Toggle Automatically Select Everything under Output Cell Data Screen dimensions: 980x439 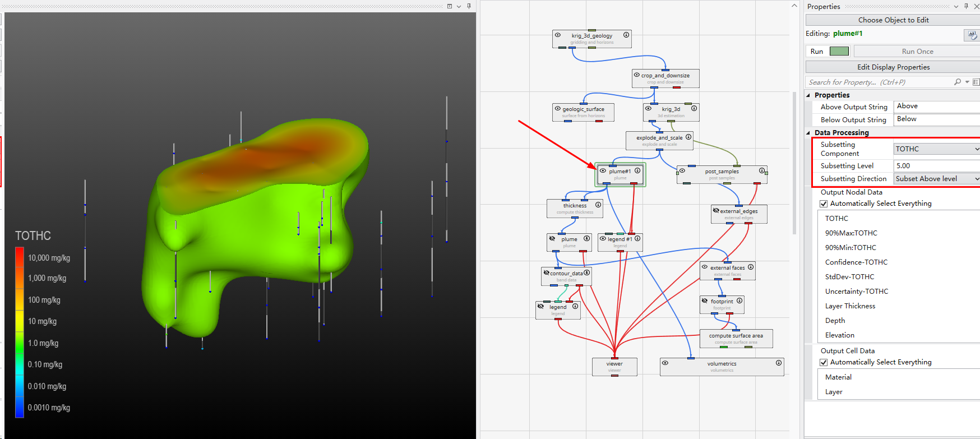[x=824, y=362]
